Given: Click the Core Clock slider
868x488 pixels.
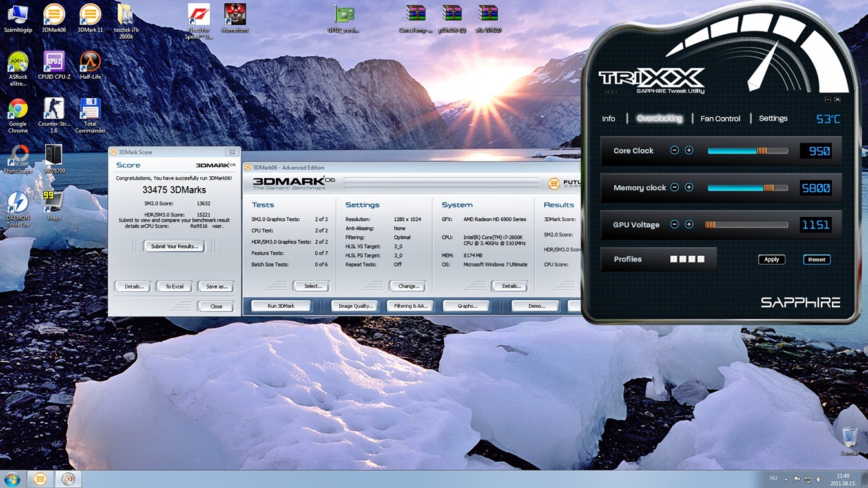Looking at the screenshot, I should tap(748, 150).
